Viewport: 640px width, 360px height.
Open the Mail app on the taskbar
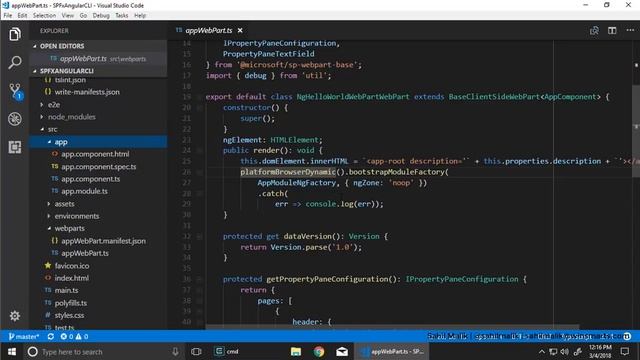342,351
